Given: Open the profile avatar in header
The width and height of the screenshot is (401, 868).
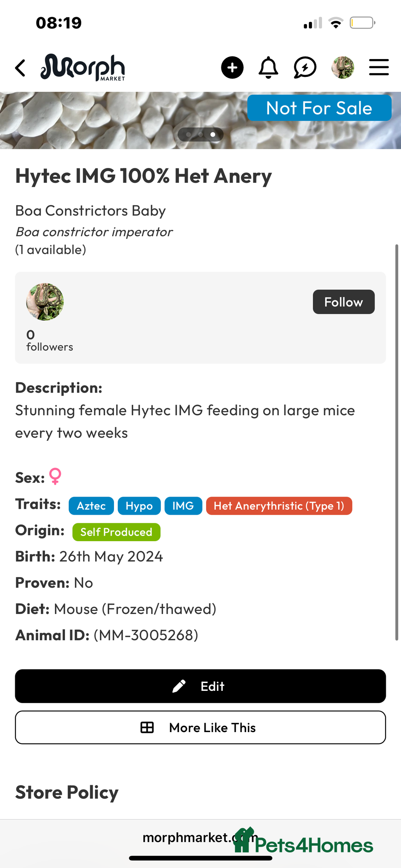Looking at the screenshot, I should [343, 68].
